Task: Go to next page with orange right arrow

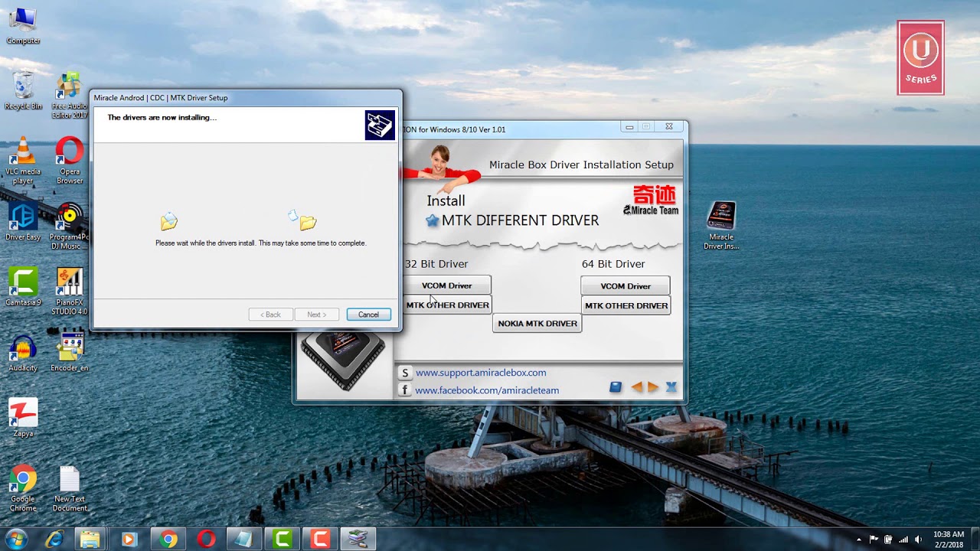Action: [x=653, y=387]
